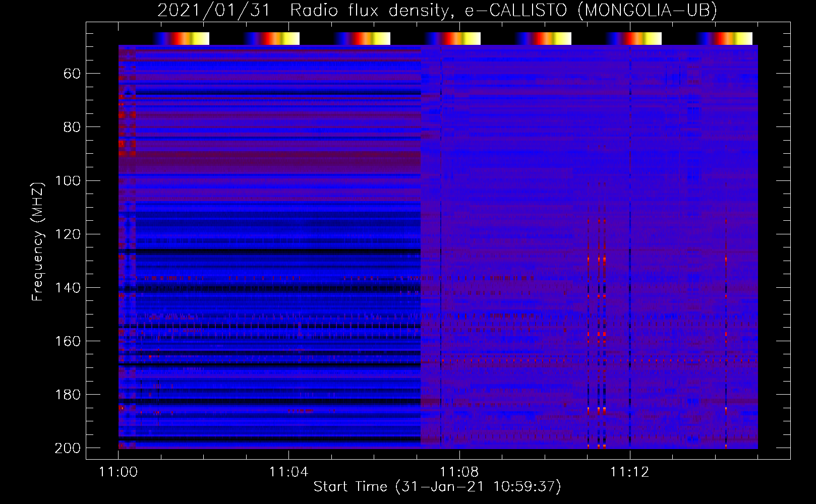Screen dimensions: 816x504
Task: Click the 160 frequency tick label
Action: pos(68,341)
